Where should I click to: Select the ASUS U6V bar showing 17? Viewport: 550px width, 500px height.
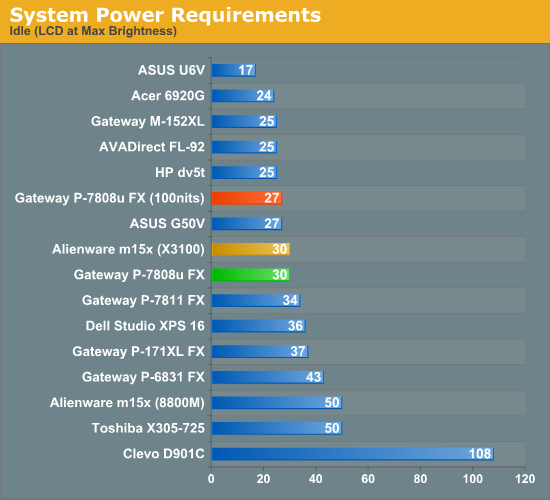click(234, 70)
